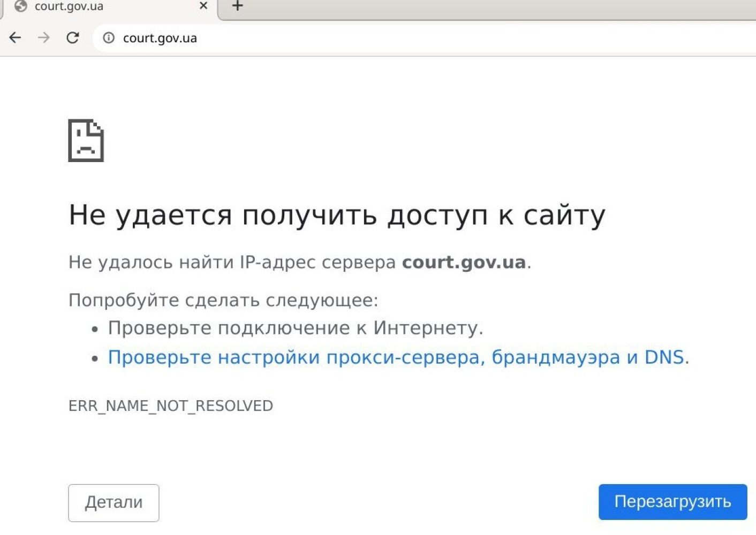Open proxy, firewall and DNS settings link
Viewport: 756px width, 535px height.
[x=396, y=357]
